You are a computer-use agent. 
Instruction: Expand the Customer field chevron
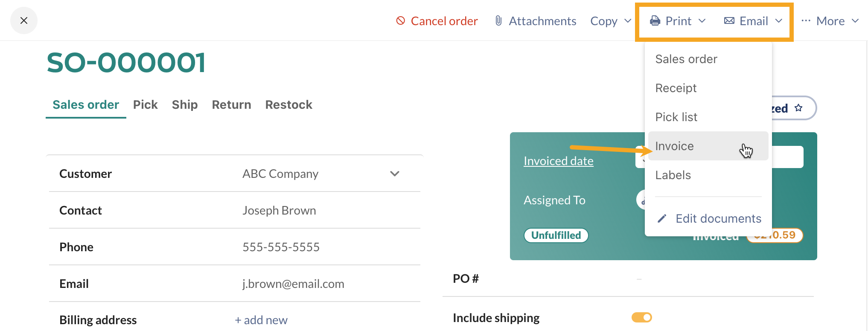tap(394, 174)
